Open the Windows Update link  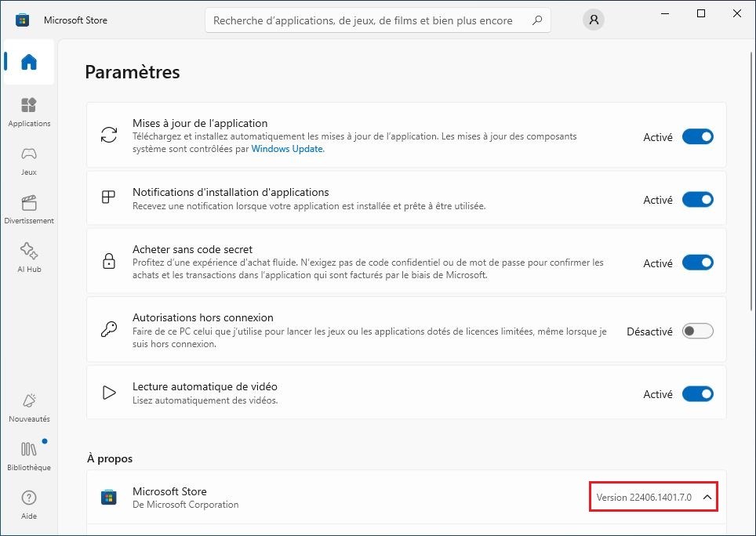(287, 149)
